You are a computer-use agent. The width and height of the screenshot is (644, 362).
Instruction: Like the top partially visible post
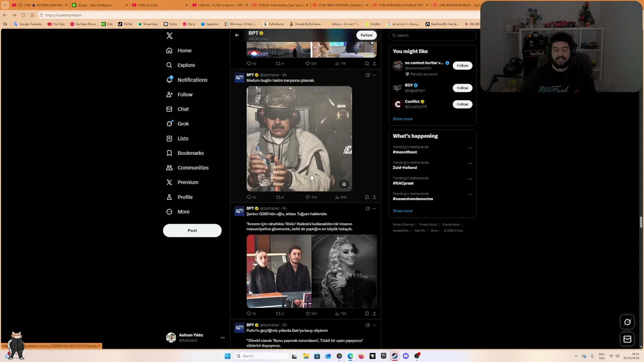tap(311, 63)
